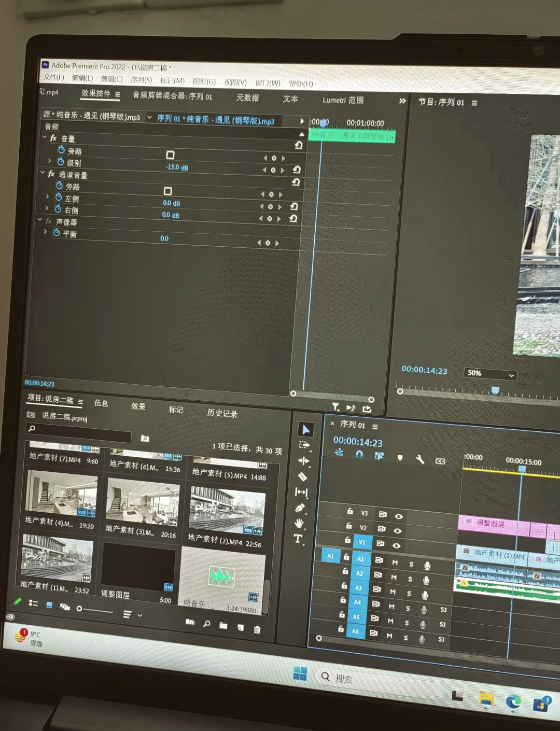Hide video track V3 with eye icon
The width and height of the screenshot is (560, 731).
399,516
